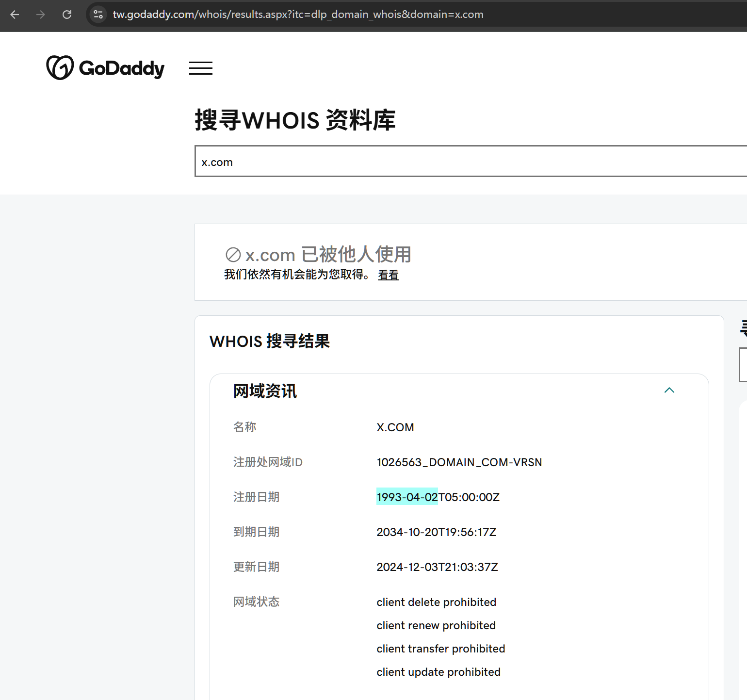Click the 1026563_DOMAIN_COM-VRSN registry ID
The image size is (747, 700).
click(459, 462)
